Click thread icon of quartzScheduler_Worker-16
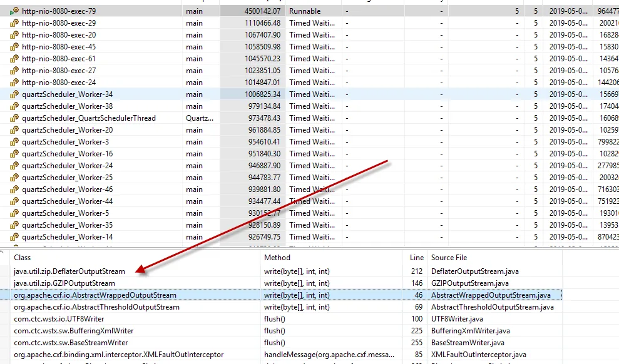This screenshot has width=619, height=364. pos(14,153)
